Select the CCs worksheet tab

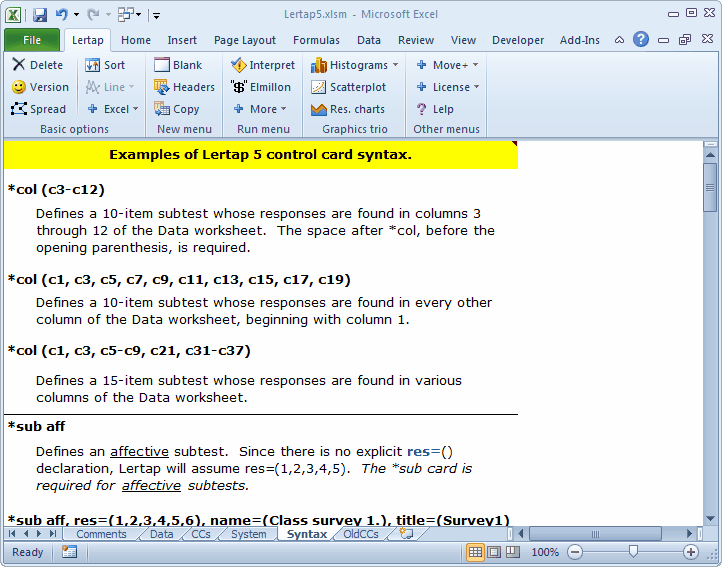[x=201, y=534]
